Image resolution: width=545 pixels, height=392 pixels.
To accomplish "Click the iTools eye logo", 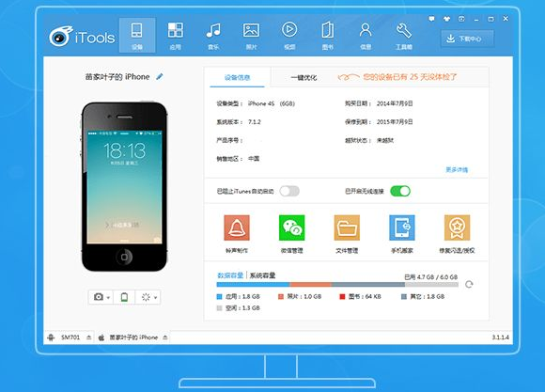I will point(61,36).
